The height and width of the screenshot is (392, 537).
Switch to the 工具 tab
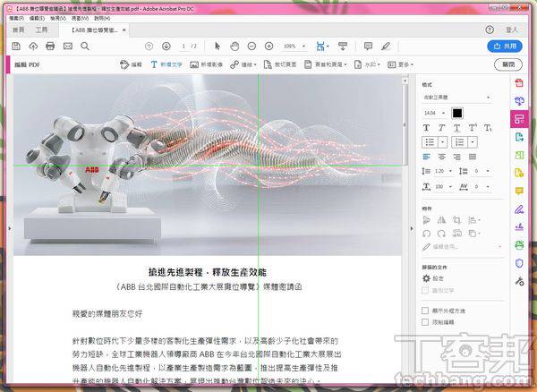pos(41,30)
